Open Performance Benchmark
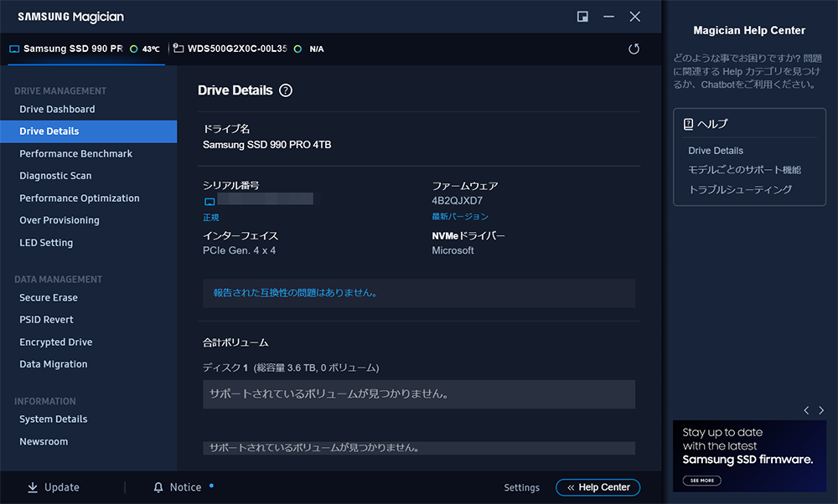 coord(76,154)
